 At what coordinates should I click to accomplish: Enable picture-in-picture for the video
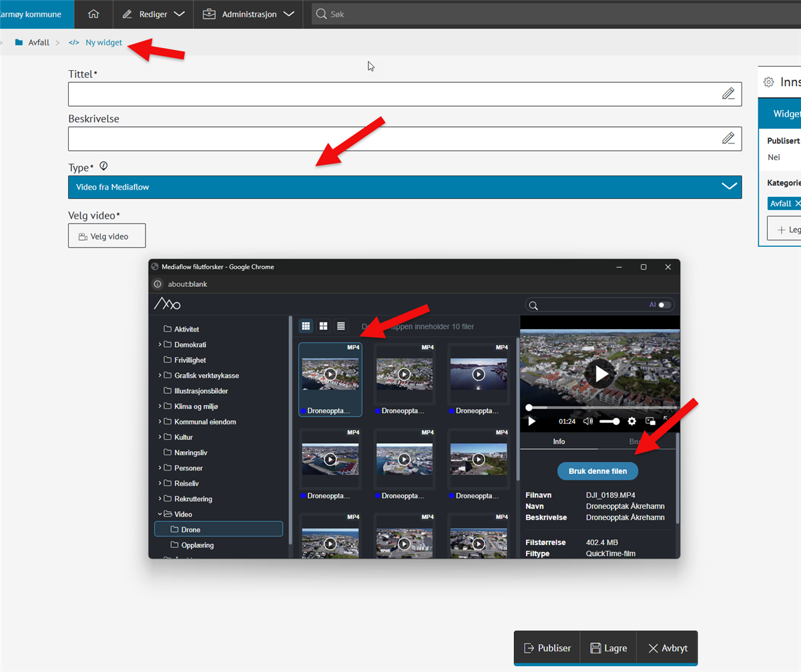coord(650,421)
